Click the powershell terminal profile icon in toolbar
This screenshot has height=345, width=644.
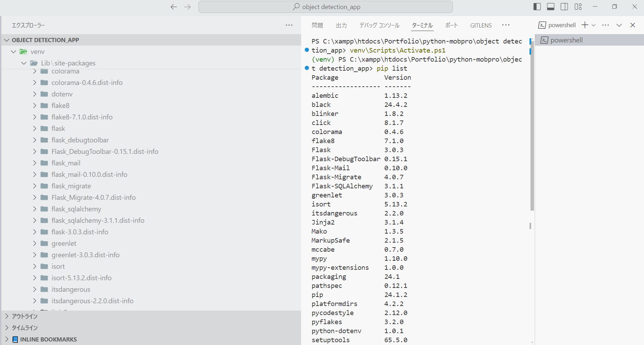(x=542, y=25)
